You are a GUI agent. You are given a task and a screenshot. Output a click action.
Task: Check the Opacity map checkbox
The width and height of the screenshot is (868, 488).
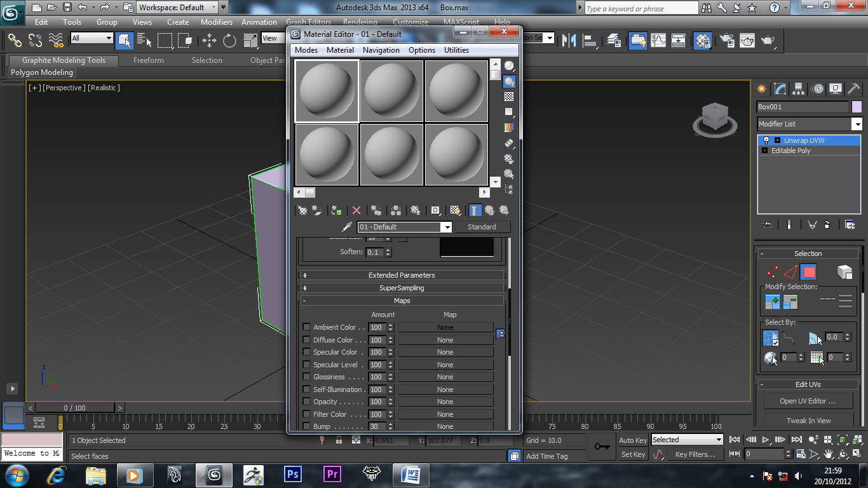pyautogui.click(x=306, y=402)
